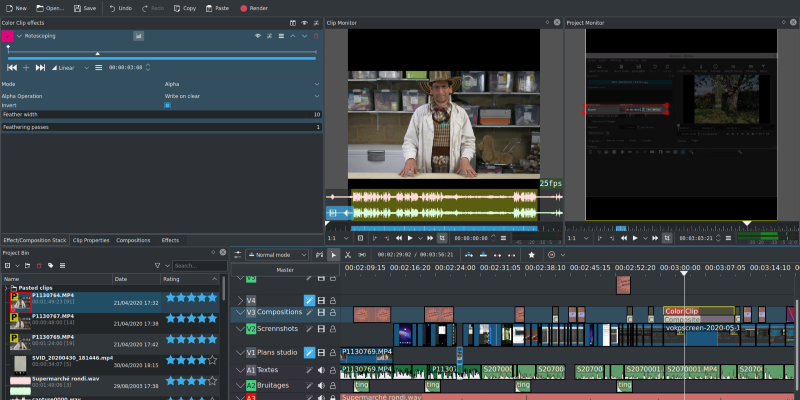Open the Mode dropdown set to Alpha
The height and width of the screenshot is (400, 800).
tap(241, 84)
